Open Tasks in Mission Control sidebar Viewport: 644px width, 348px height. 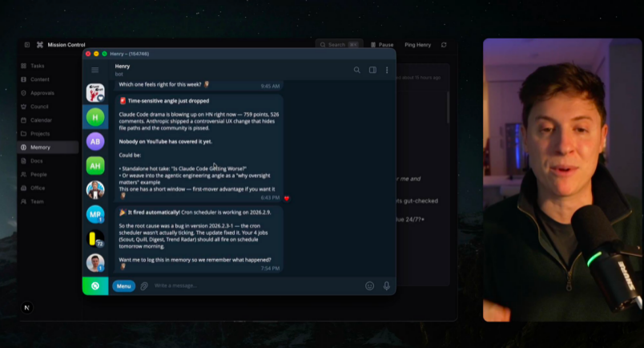(47, 66)
